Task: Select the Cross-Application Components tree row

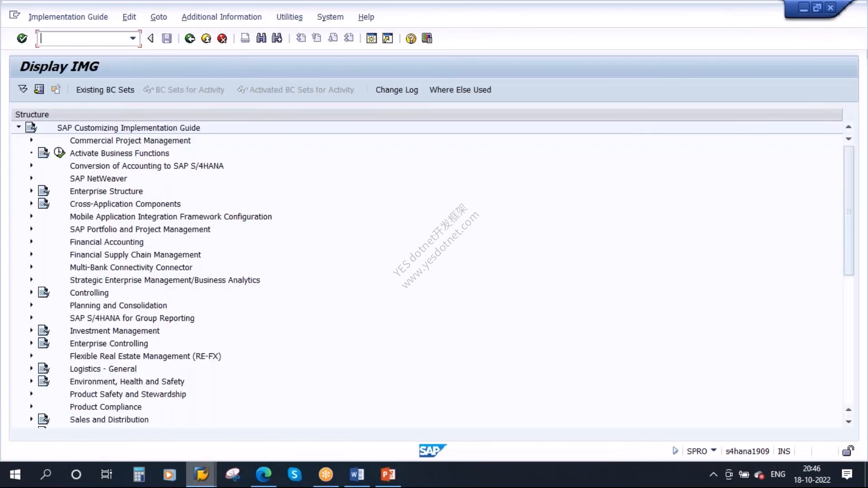Action: [125, 204]
